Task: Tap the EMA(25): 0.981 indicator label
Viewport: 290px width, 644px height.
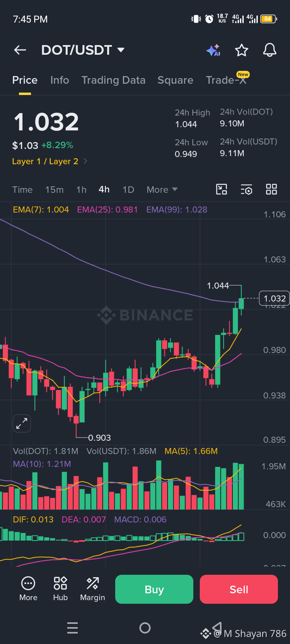Action: click(108, 210)
